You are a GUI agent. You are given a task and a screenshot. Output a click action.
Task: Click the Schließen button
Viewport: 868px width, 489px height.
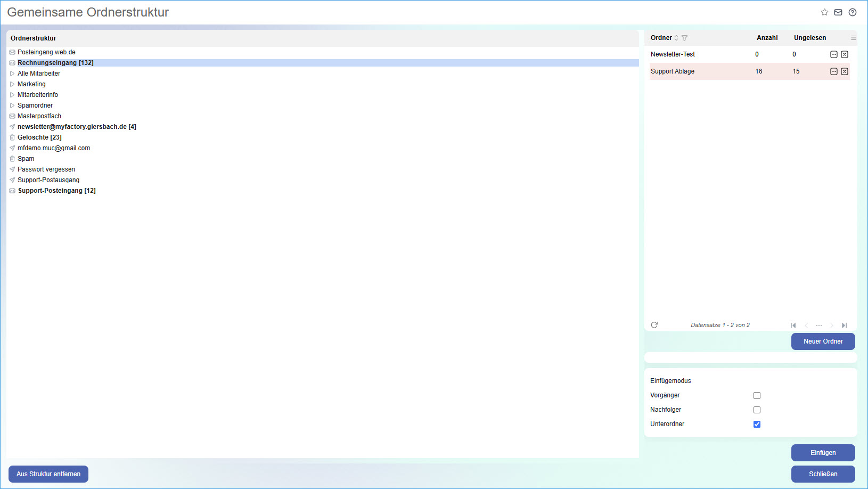823,474
